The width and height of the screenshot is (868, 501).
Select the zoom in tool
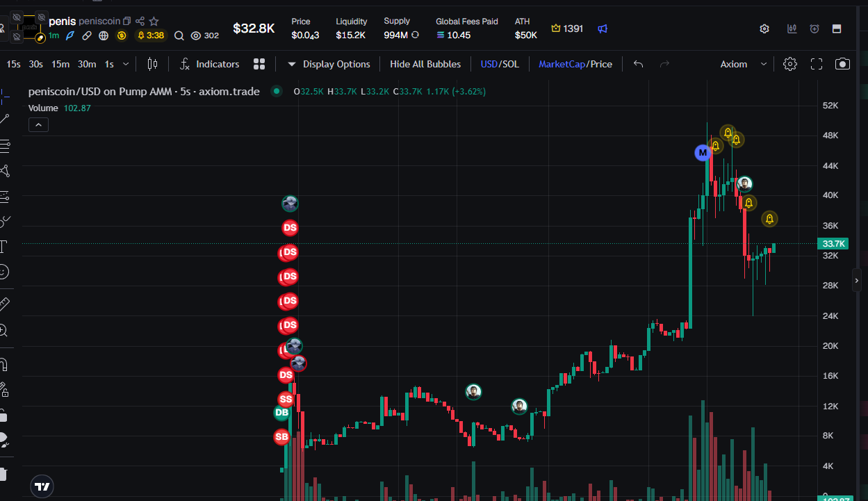pyautogui.click(x=3, y=331)
